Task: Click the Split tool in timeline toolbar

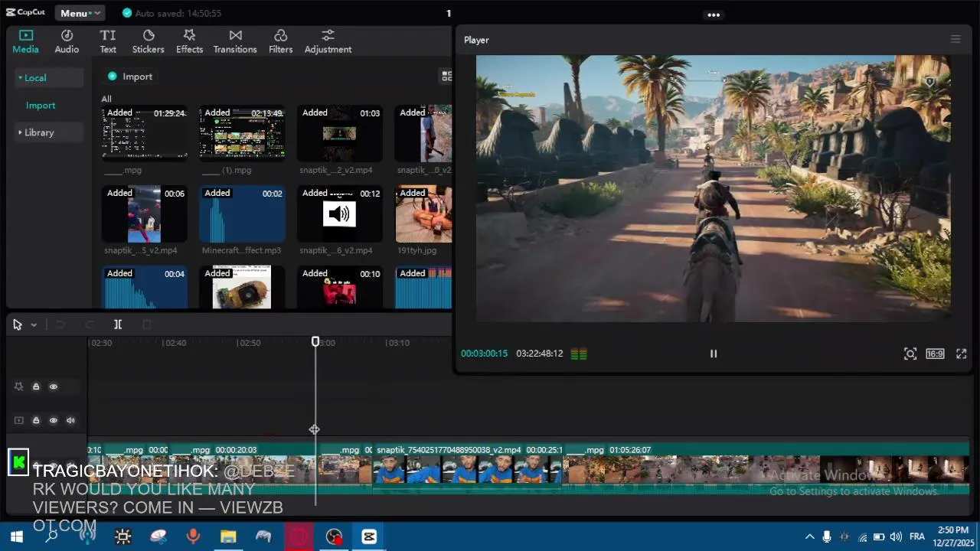Action: pos(118,324)
